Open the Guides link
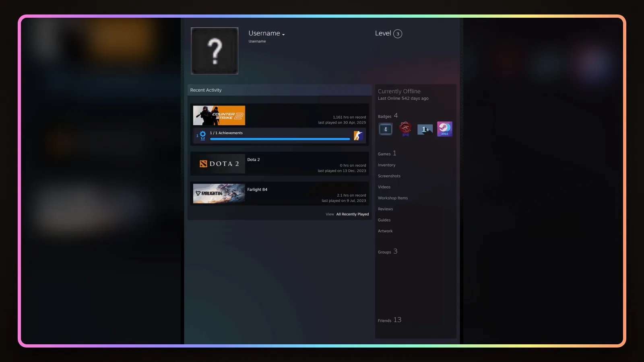 tap(384, 220)
